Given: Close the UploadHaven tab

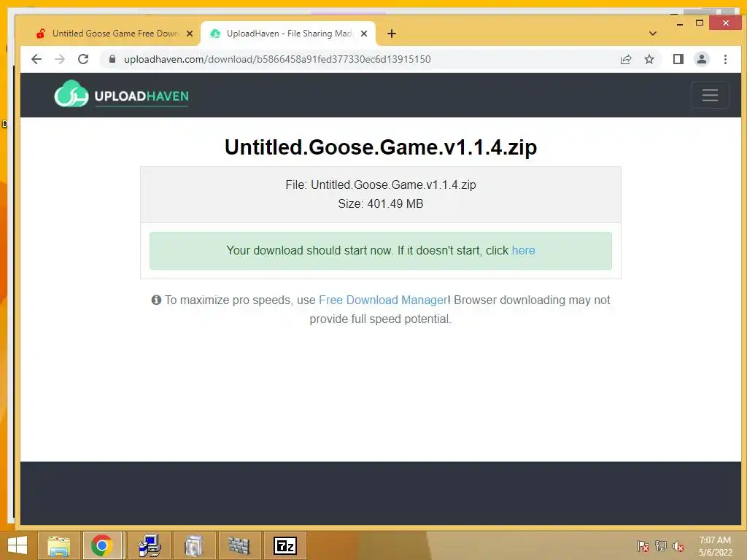Looking at the screenshot, I should pyautogui.click(x=364, y=34).
